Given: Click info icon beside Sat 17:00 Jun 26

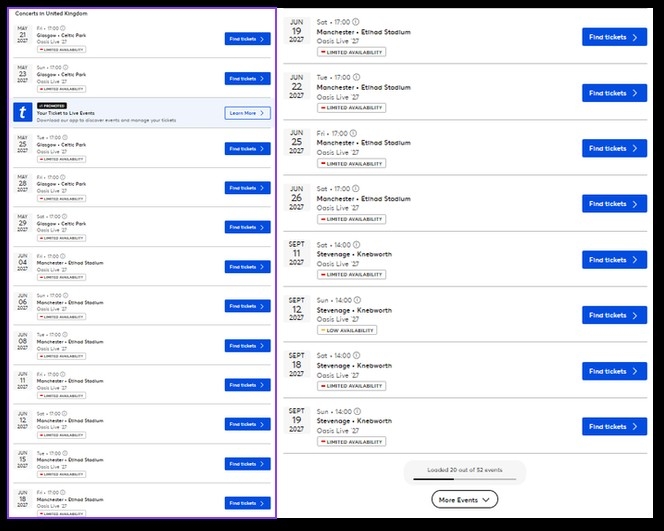Looking at the screenshot, I should pyautogui.click(x=356, y=188).
